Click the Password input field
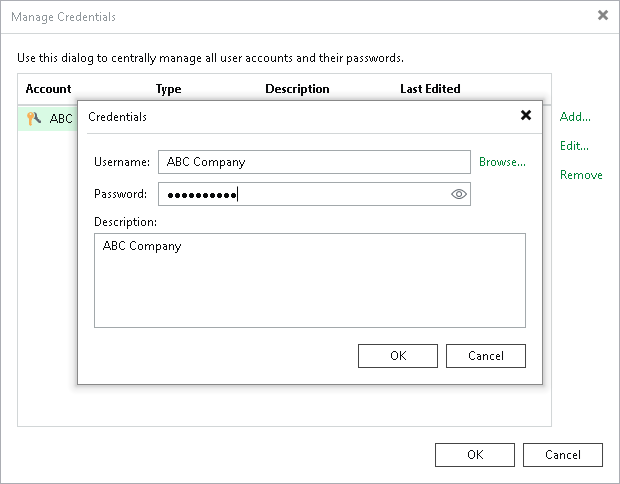The height and width of the screenshot is (484, 620). pyautogui.click(x=314, y=194)
